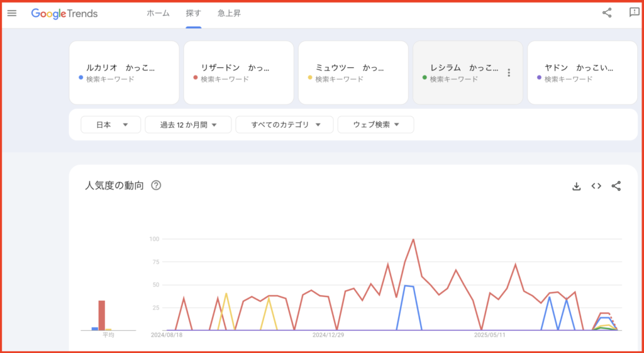
Task: Click the blue average bar in chart
Action: point(94,328)
